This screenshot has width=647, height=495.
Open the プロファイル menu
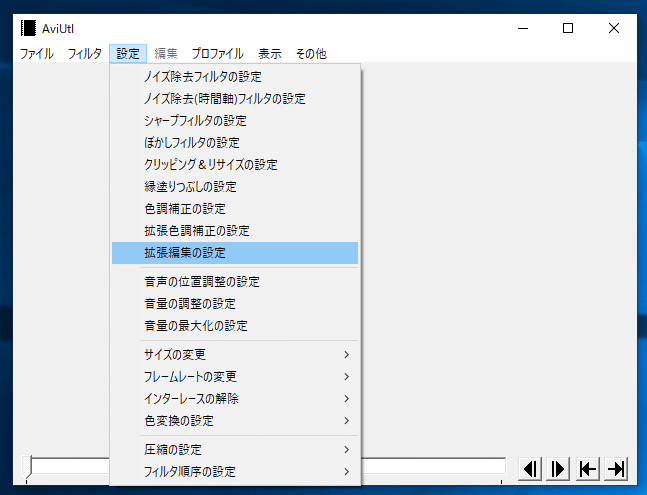click(x=217, y=54)
